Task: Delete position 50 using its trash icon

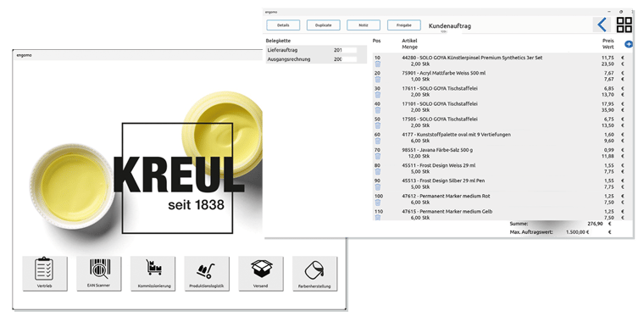Action: pos(378,125)
